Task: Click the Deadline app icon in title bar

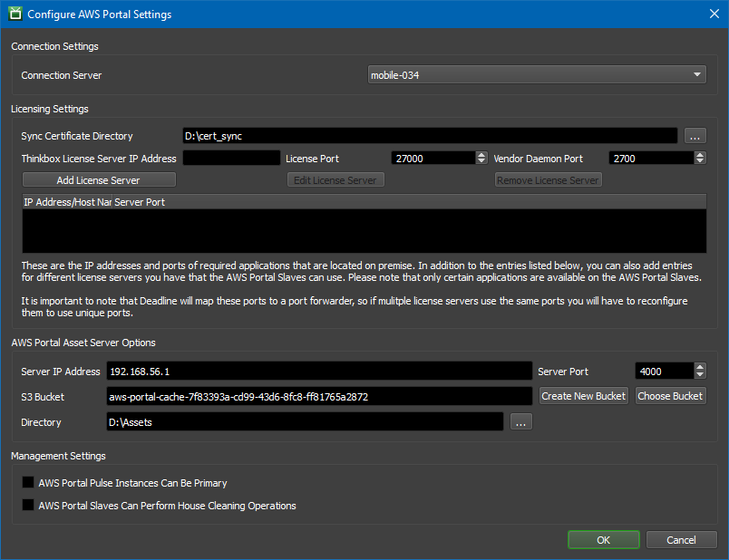Action: [15, 14]
